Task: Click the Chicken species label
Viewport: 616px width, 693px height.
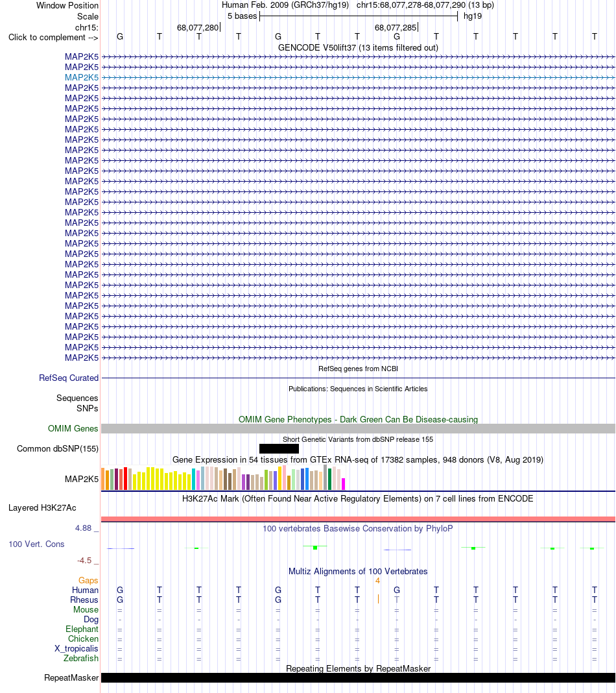Action: coord(83,638)
